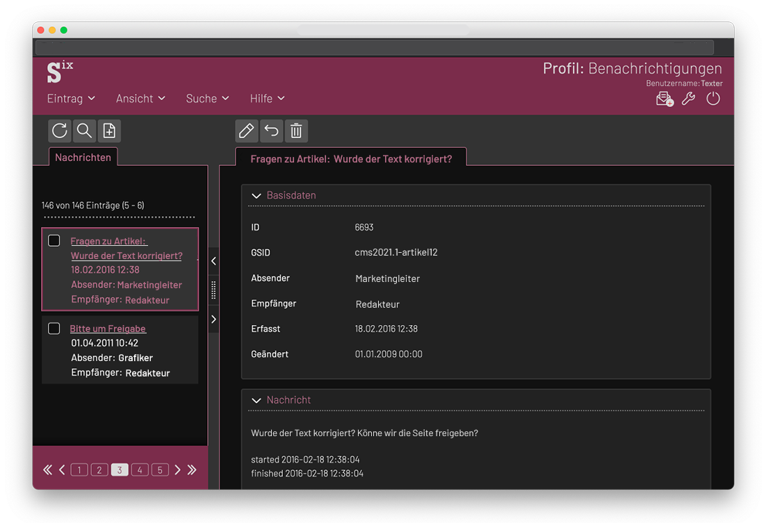This screenshot has height=532, width=766.
Task: Edit the message with the pencil icon
Action: (x=247, y=131)
